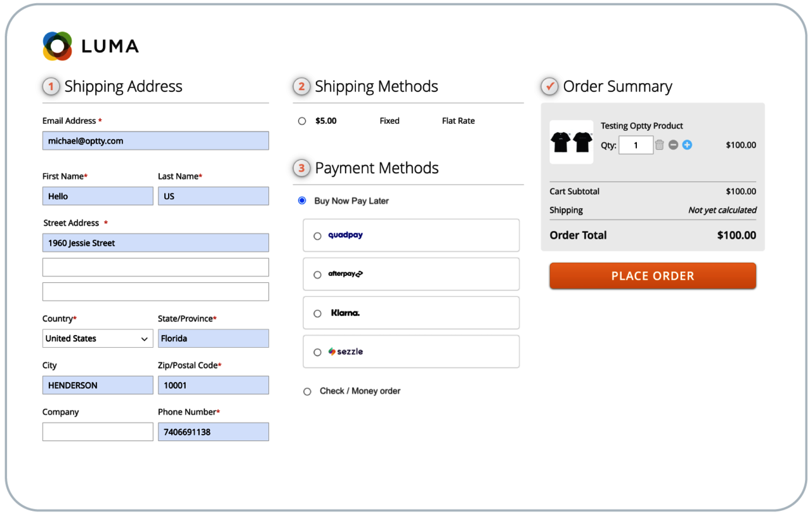Click the trash icon to remove product

click(659, 145)
